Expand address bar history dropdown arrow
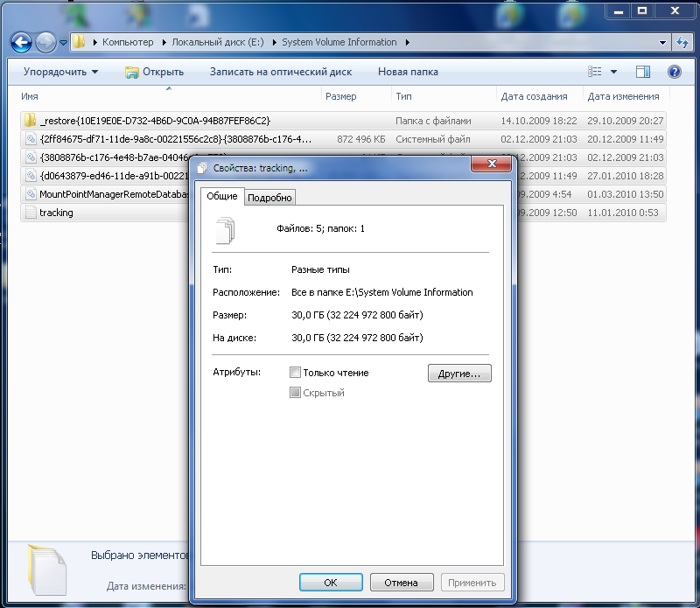The height and width of the screenshot is (608, 700). 663,42
